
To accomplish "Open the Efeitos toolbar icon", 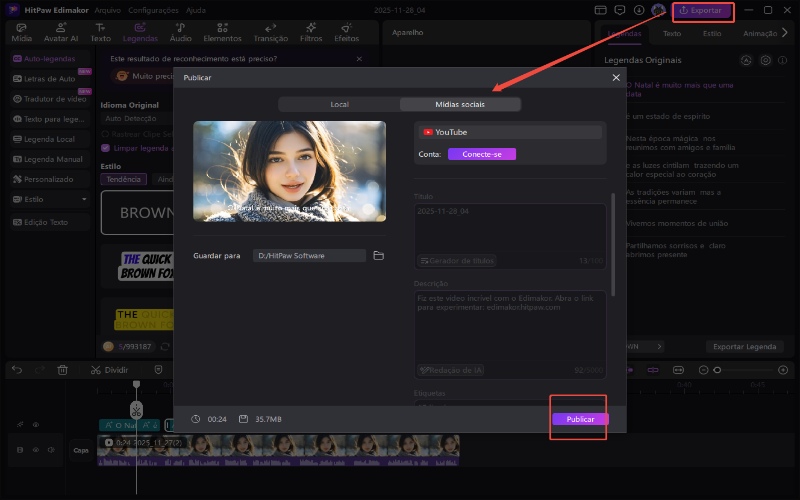I will pyautogui.click(x=347, y=32).
